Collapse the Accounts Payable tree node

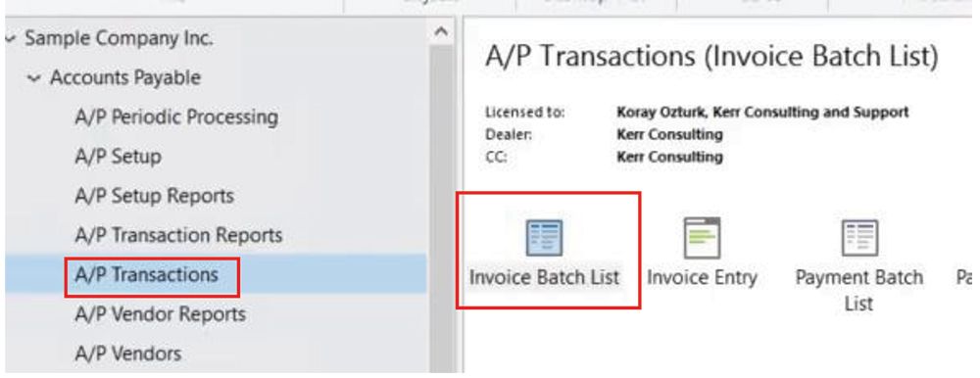point(35,78)
